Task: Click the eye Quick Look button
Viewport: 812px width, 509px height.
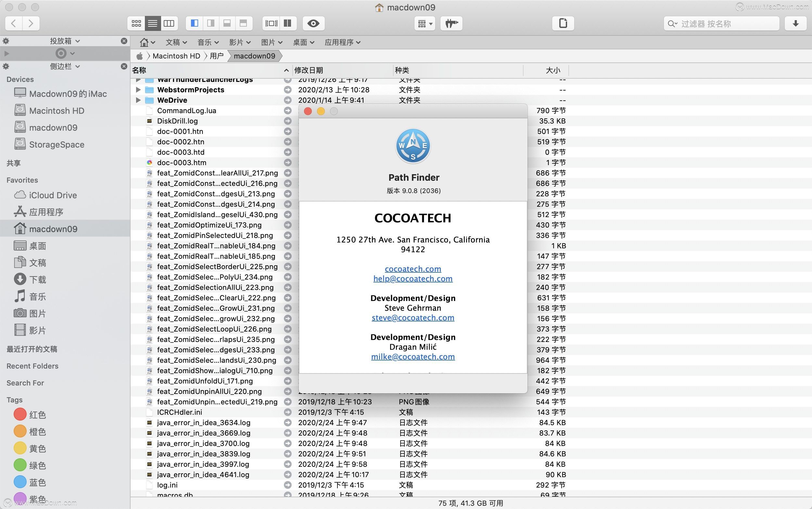Action: 313,23
